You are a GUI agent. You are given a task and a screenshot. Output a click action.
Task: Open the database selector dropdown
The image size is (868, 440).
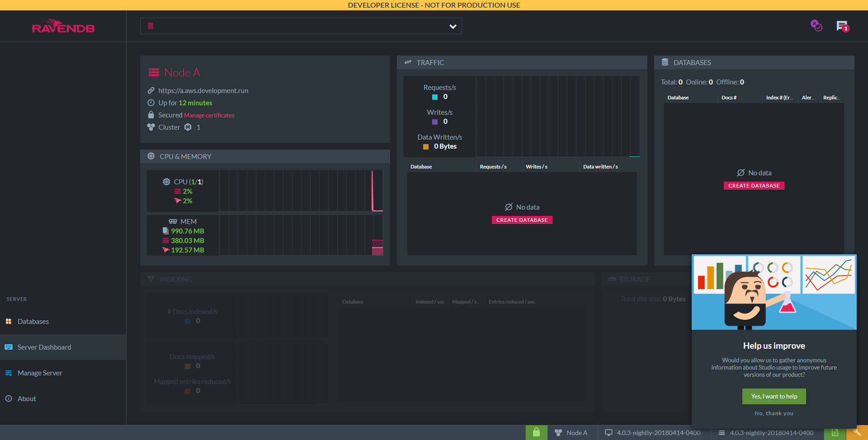(x=301, y=26)
